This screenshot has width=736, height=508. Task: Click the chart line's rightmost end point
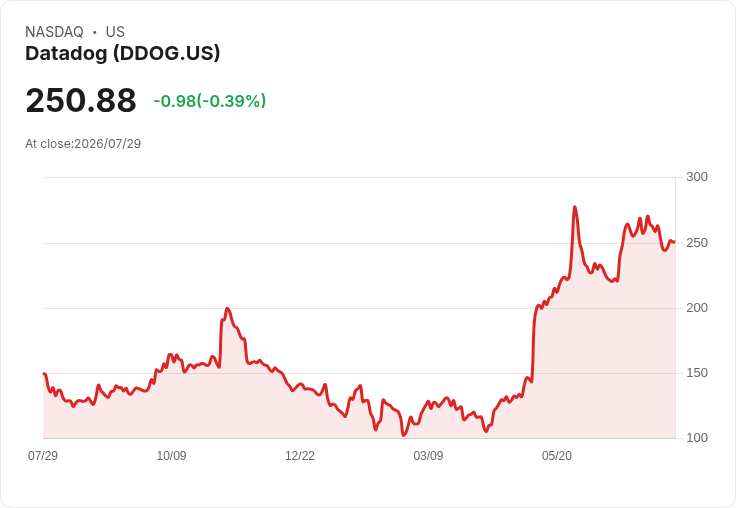(675, 242)
